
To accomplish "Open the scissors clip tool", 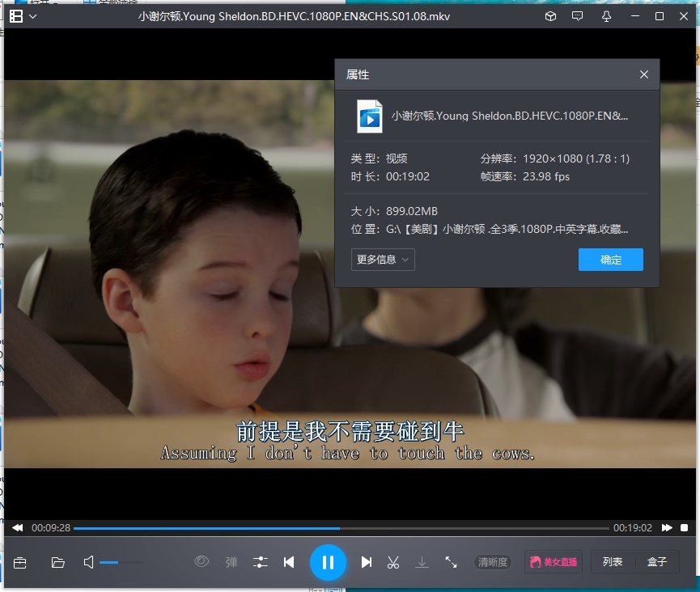I will [x=393, y=562].
